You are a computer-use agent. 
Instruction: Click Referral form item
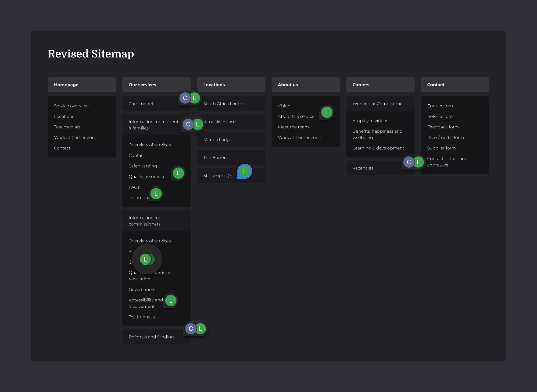[440, 117]
